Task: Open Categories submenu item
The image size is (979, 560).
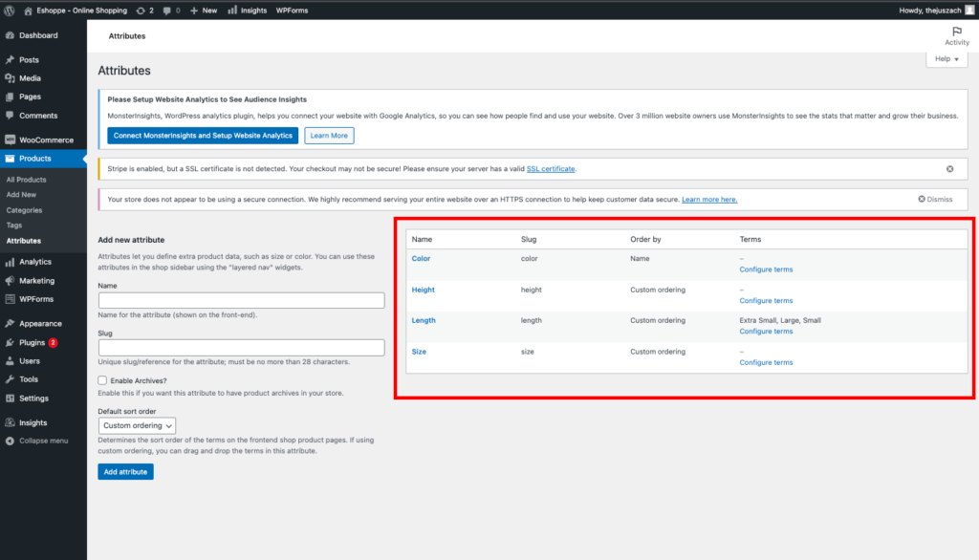Action: click(24, 210)
